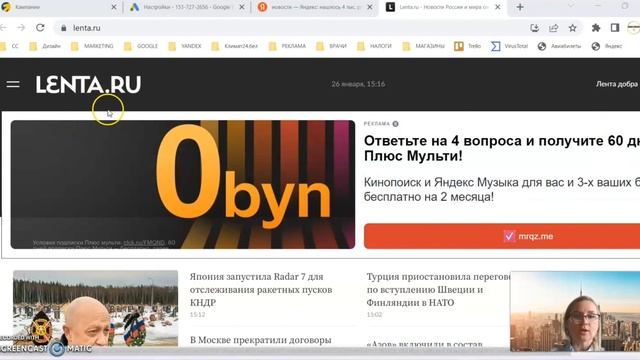The width and height of the screenshot is (640, 360).
Task: Open ad headline Ответьте на 4 вопроса
Action: (502, 148)
